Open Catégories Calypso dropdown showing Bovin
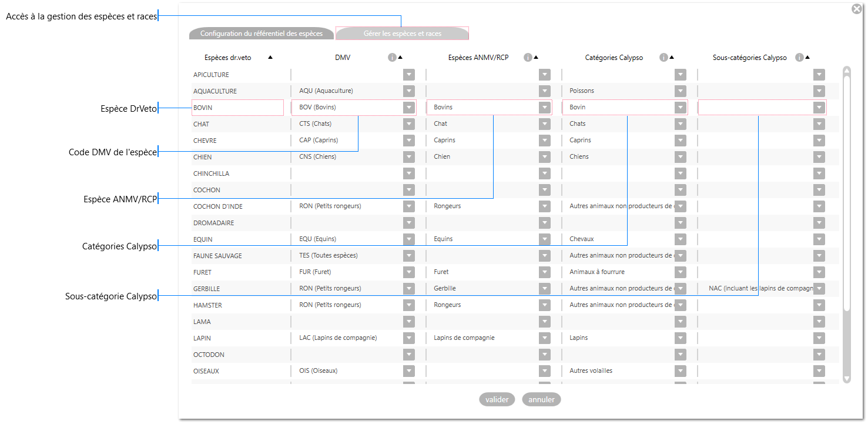The width and height of the screenshot is (868, 424). 681,108
